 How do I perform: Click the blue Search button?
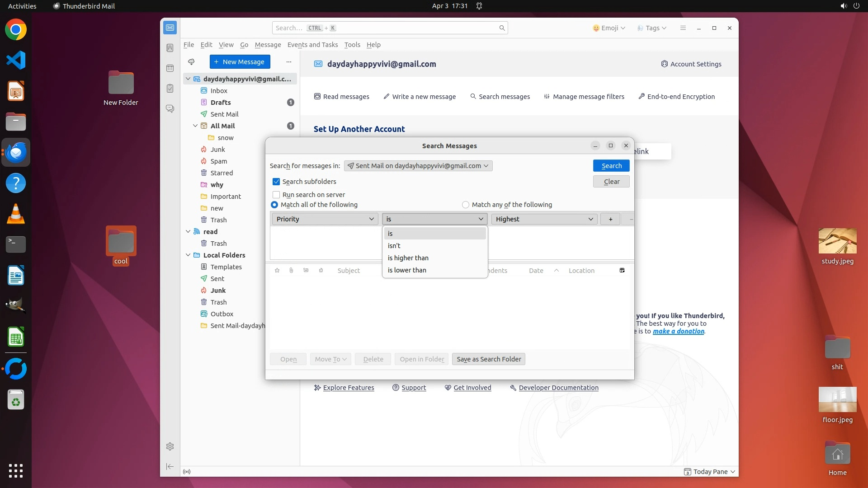611,166
